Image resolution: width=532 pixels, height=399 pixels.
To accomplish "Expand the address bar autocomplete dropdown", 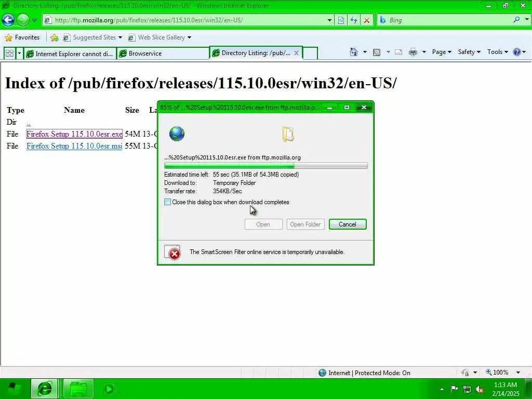I will tap(329, 20).
